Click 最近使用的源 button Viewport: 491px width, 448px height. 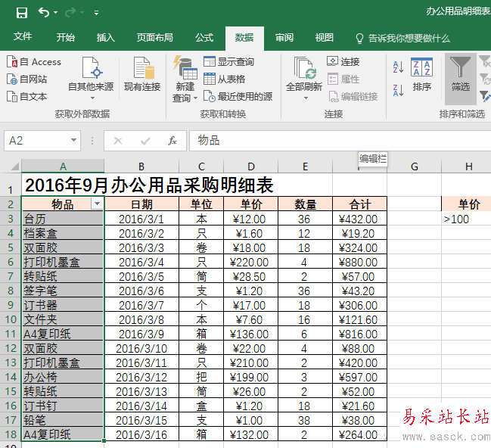click(238, 97)
